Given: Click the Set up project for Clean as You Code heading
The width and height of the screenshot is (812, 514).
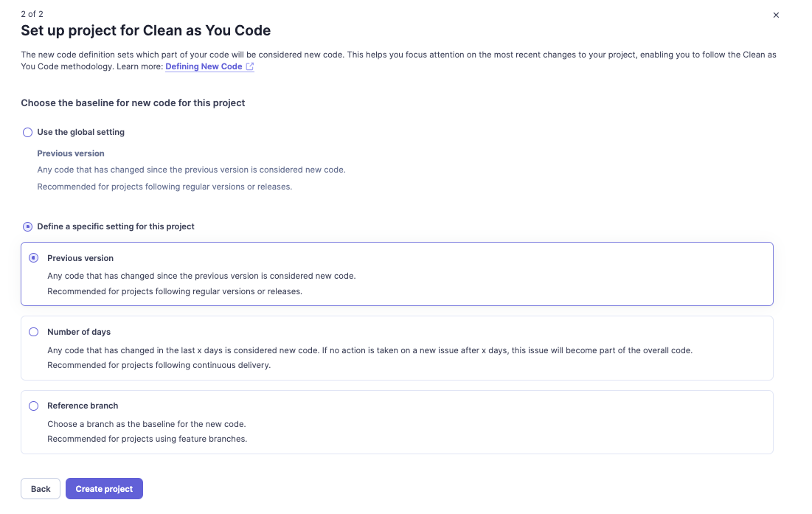Looking at the screenshot, I should 145,30.
